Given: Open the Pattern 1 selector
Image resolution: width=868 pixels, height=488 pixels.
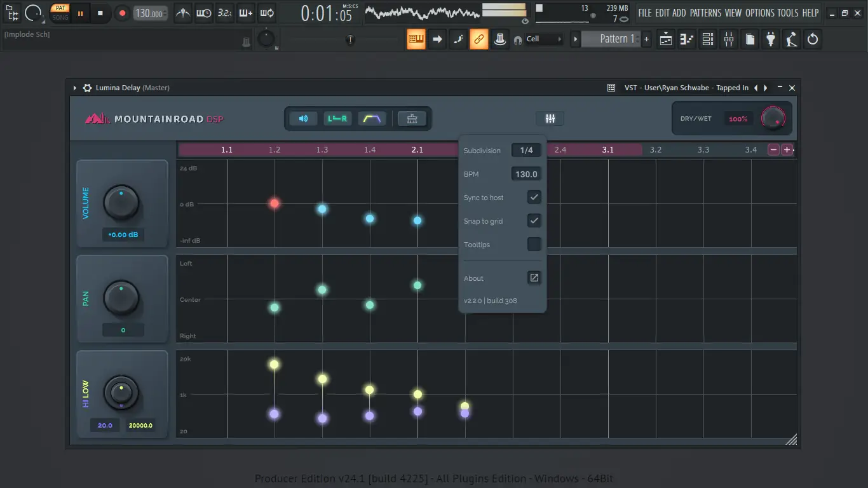Looking at the screenshot, I should point(612,39).
